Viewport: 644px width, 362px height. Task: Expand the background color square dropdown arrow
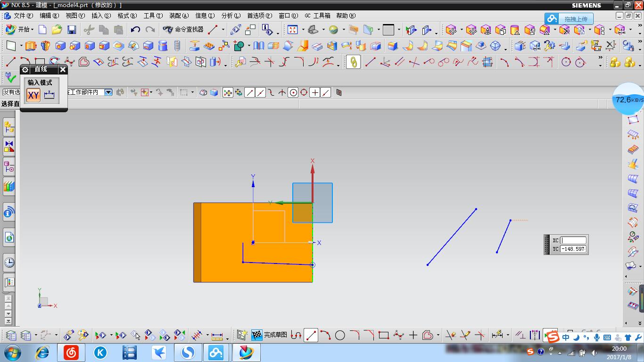point(399,30)
